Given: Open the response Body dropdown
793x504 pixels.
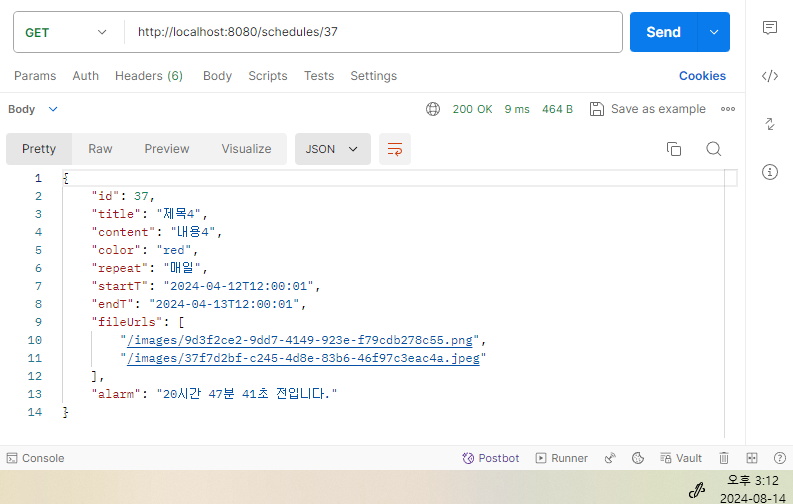Looking at the screenshot, I should click(x=33, y=109).
